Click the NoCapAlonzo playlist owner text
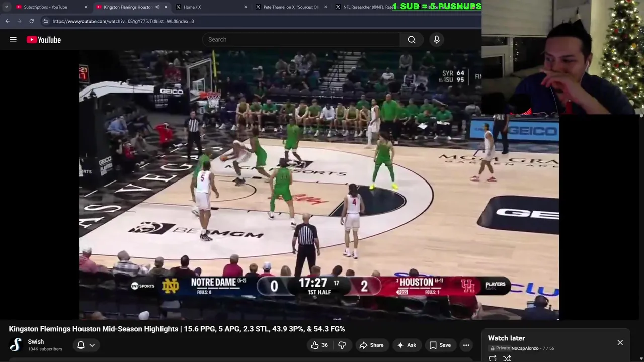 pyautogui.click(x=525, y=348)
